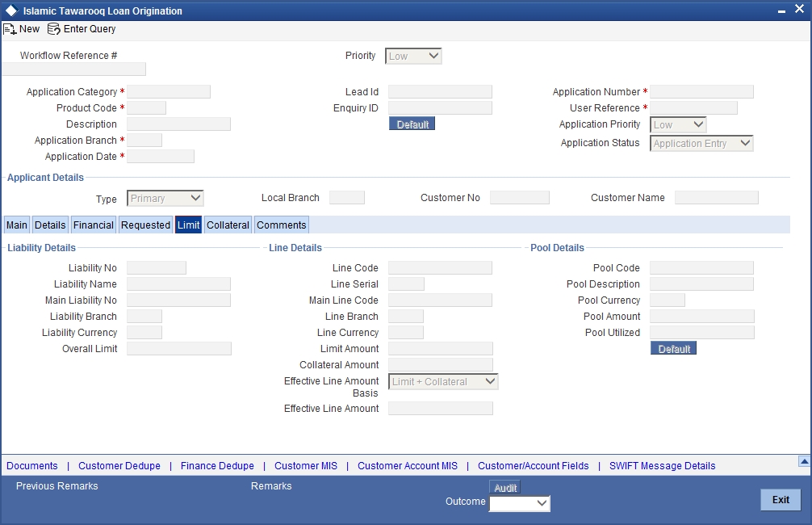Click the Application Date field
Image resolution: width=812 pixels, height=525 pixels.
click(x=161, y=157)
